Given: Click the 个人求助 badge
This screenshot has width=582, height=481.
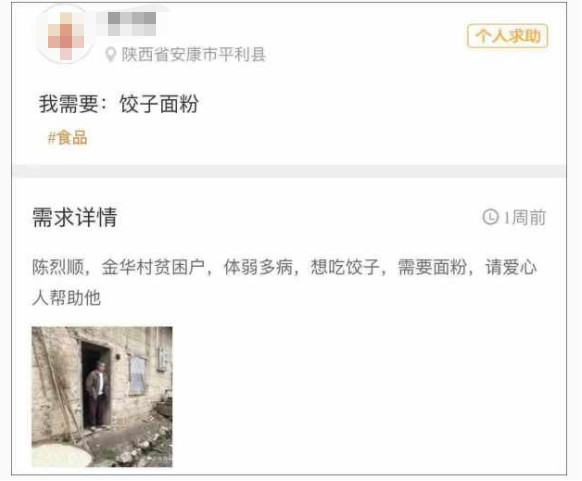Looking at the screenshot, I should coord(507,36).
